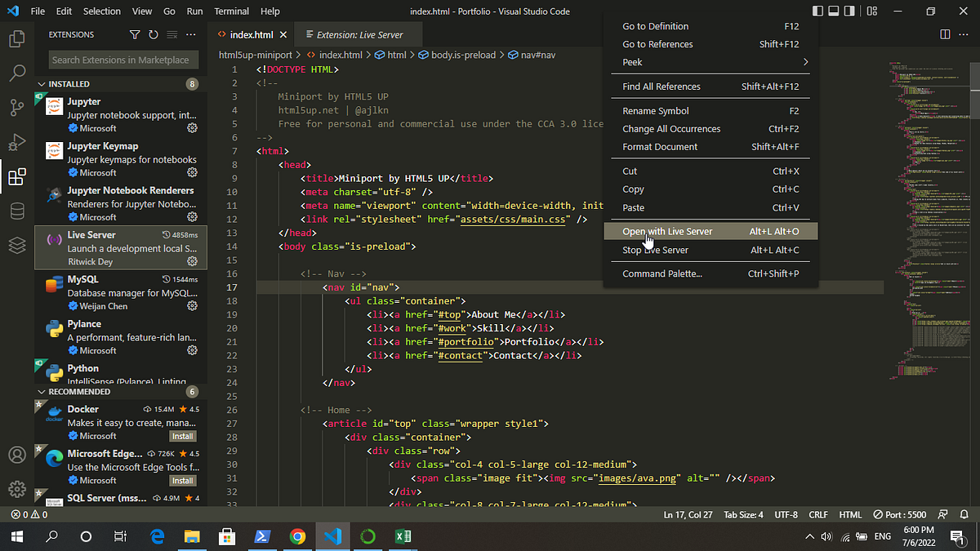Toggle the primary side bar layout button
980x551 pixels.
point(819,11)
